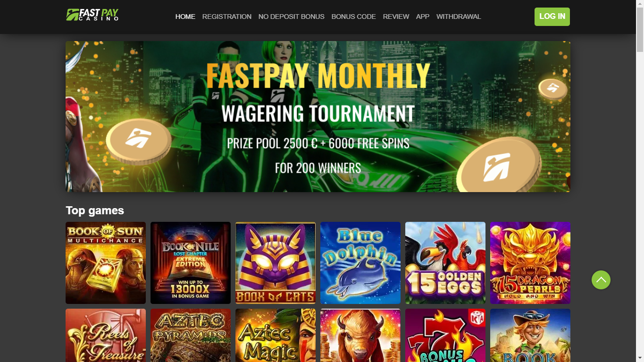The width and height of the screenshot is (644, 362).
Task: Open the Withdrawal page link
Action: [459, 17]
